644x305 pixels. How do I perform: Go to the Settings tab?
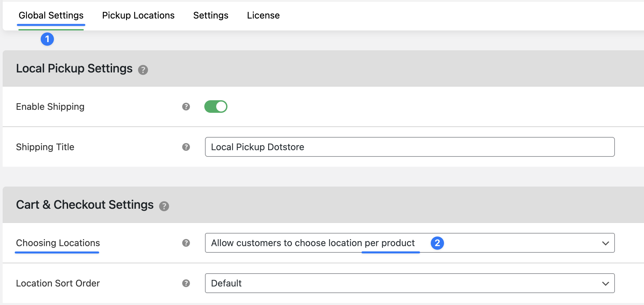[211, 16]
